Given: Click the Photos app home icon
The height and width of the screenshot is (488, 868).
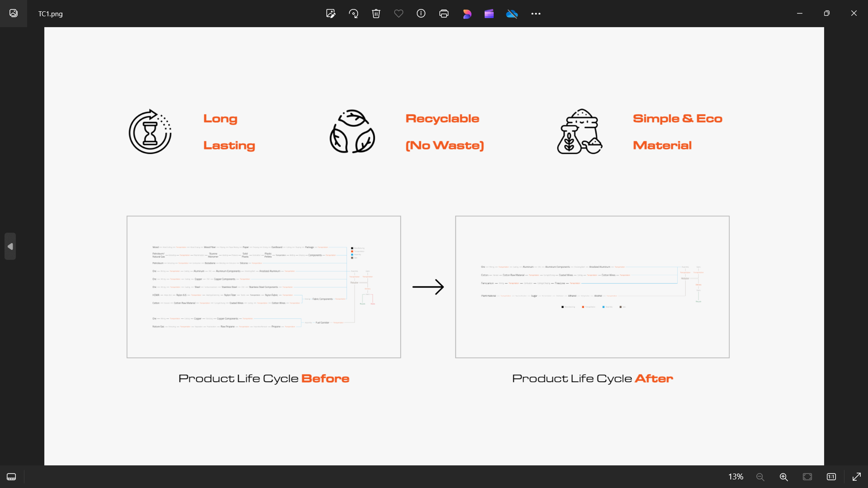Looking at the screenshot, I should point(14,14).
